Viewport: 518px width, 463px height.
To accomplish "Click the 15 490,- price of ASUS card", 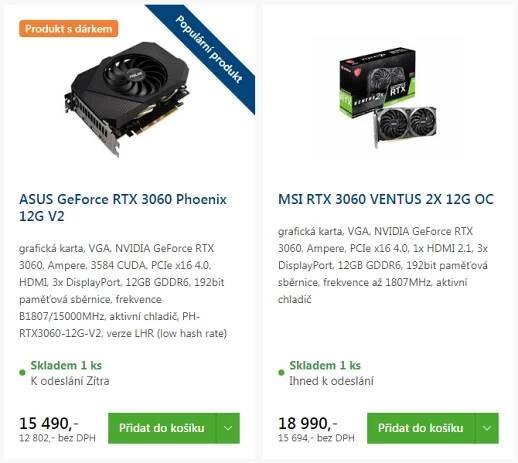I will (x=49, y=423).
